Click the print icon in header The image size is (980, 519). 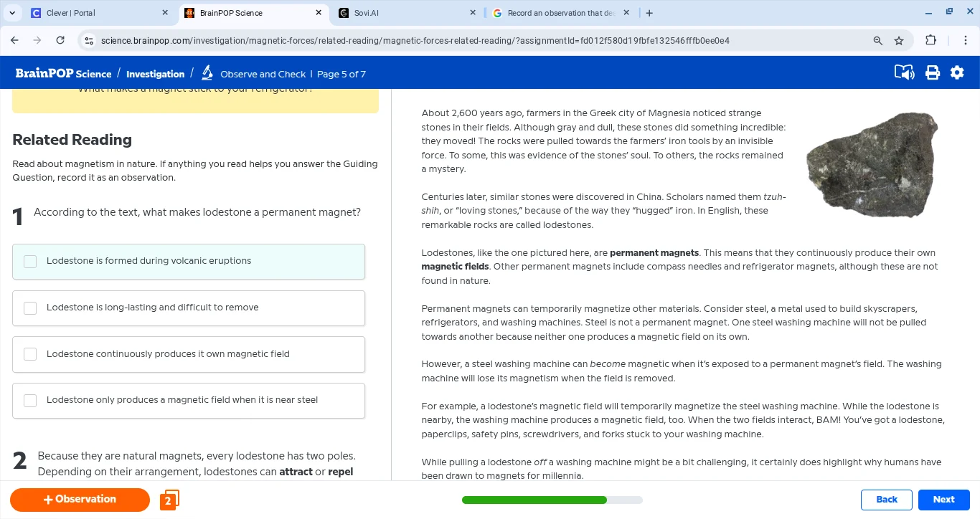(x=932, y=73)
